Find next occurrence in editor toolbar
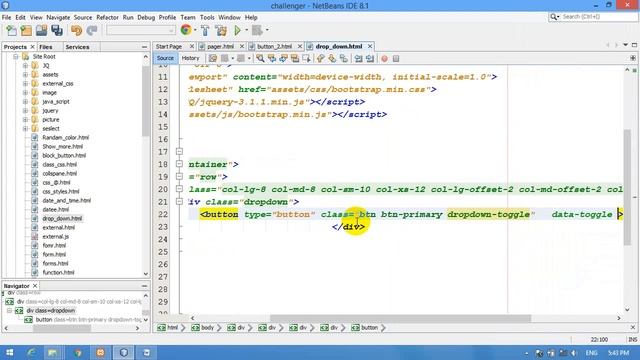Viewport: 640px width, 360px height. tap(283, 58)
